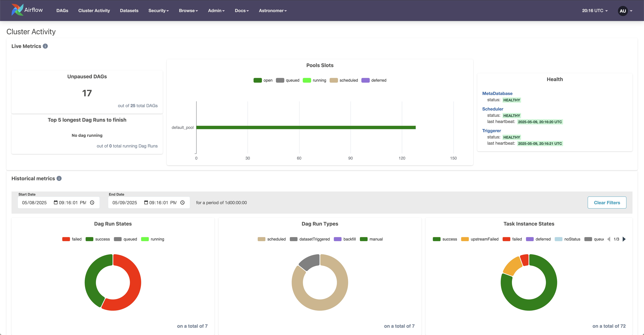
Task: Click the Historical metrics info icon
Action: click(59, 178)
